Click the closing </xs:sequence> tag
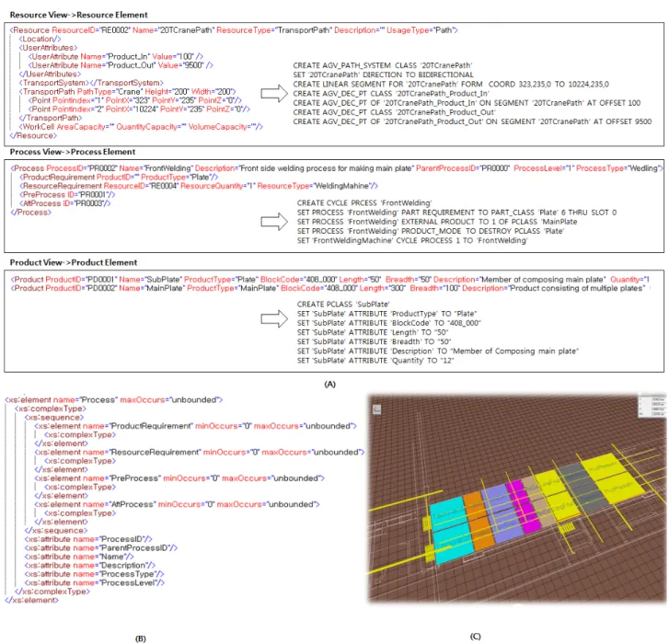This screenshot has height=644, width=669. (56, 531)
